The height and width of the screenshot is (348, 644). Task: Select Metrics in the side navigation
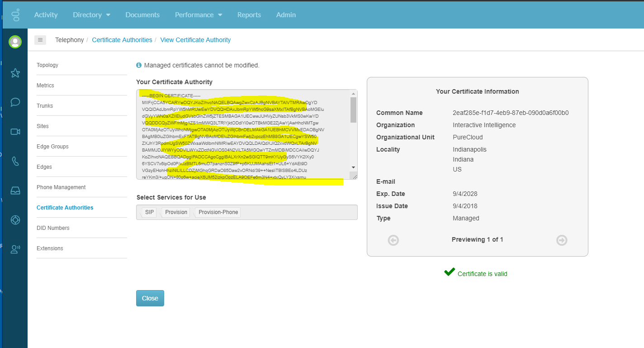click(45, 86)
